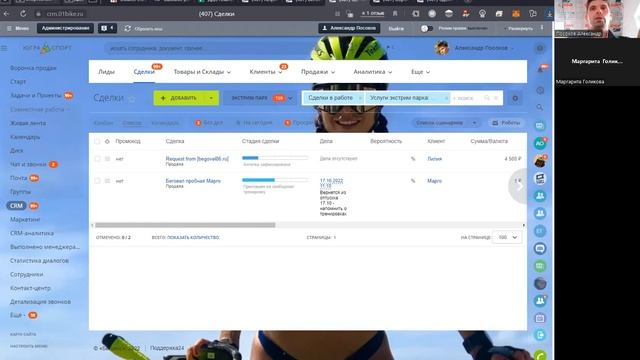Open CRM-аналитика in sidebar

(x=32, y=233)
